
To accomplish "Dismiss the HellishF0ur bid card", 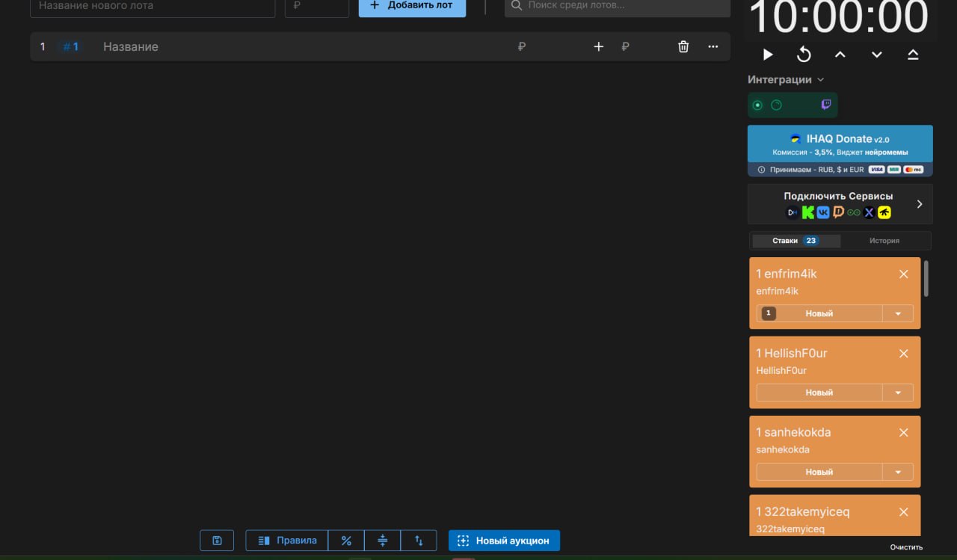I will 904,354.
